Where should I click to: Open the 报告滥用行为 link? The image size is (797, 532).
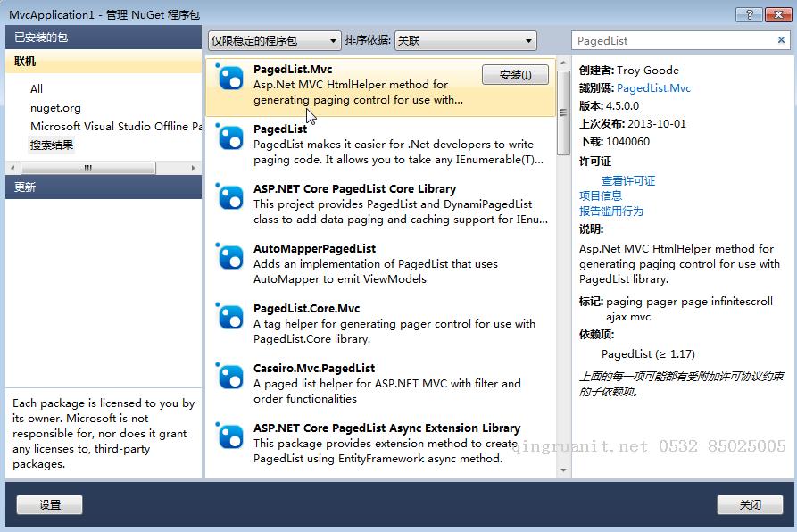pyautogui.click(x=611, y=212)
